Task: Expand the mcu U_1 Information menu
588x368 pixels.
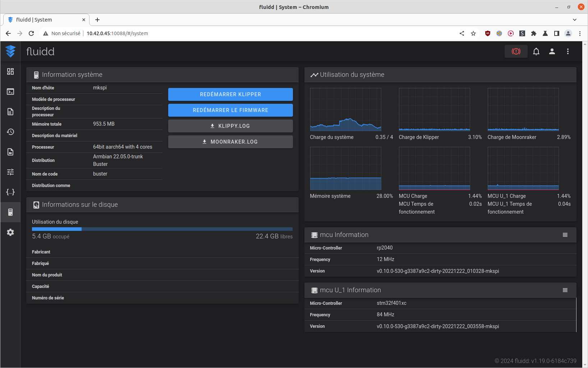Action: tap(565, 290)
